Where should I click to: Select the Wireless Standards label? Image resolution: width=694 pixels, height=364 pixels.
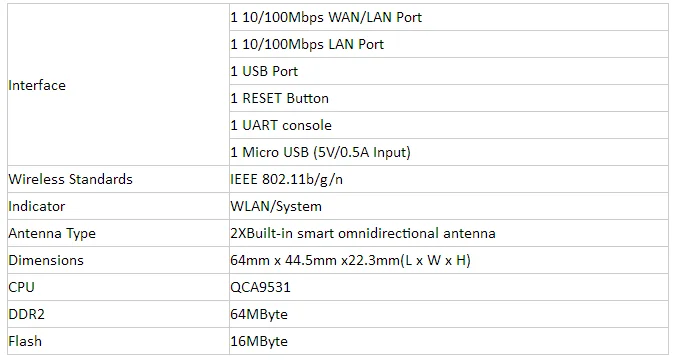[x=70, y=179]
